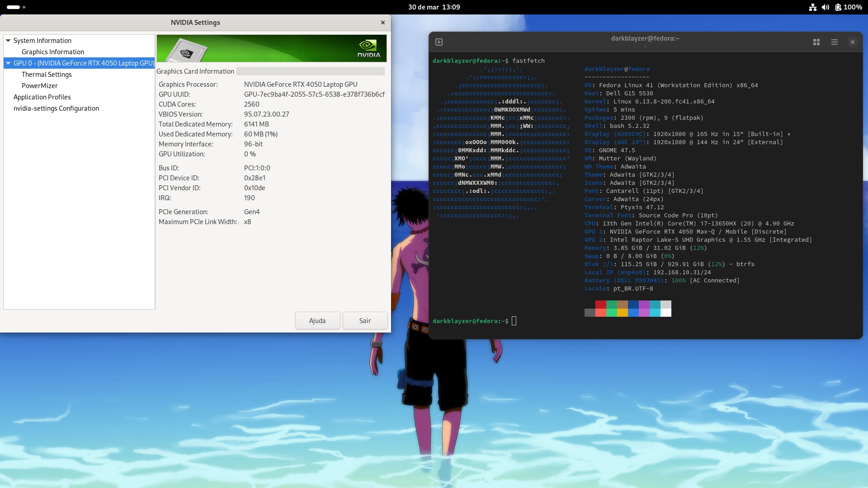The width and height of the screenshot is (868, 488).
Task: Click Memory Interface 96-bit value
Action: pos(253,144)
